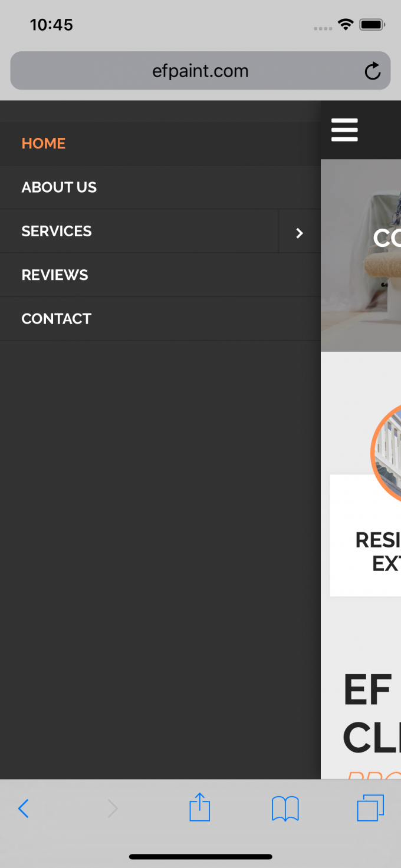The image size is (401, 868).
Task: Expand the Services submenu chevron
Action: point(300,233)
